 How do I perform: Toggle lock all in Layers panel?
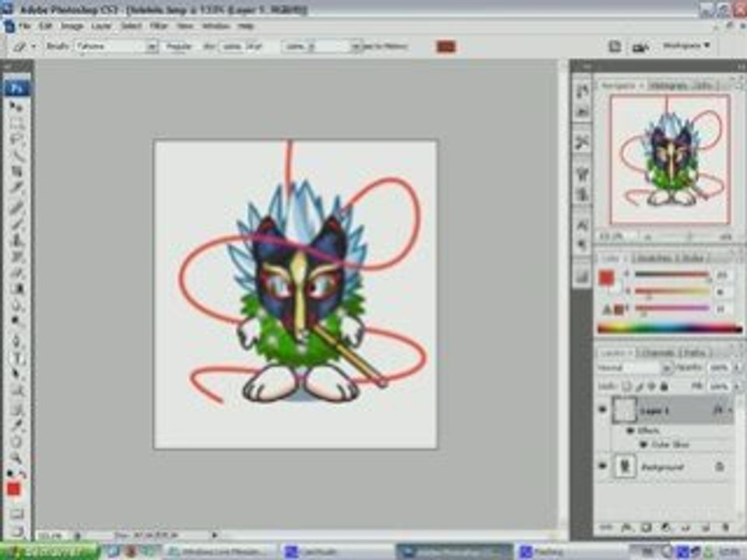665,387
